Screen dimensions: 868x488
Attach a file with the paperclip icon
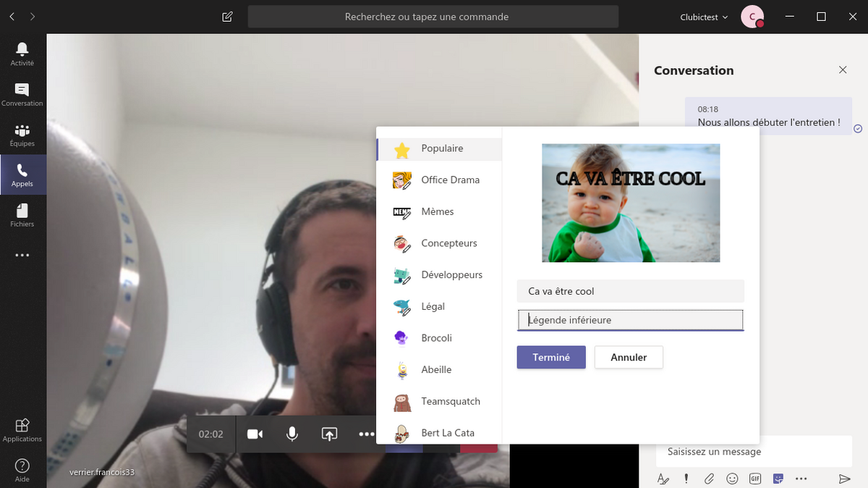click(710, 479)
